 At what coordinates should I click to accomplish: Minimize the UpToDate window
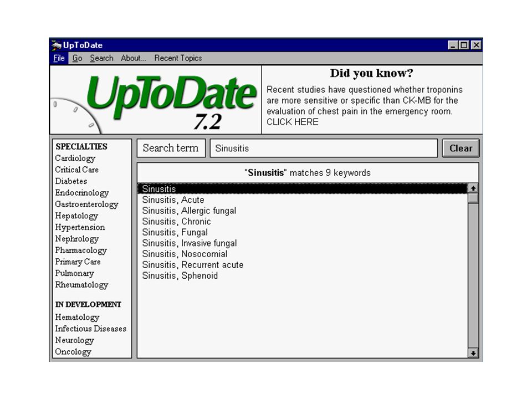click(453, 45)
